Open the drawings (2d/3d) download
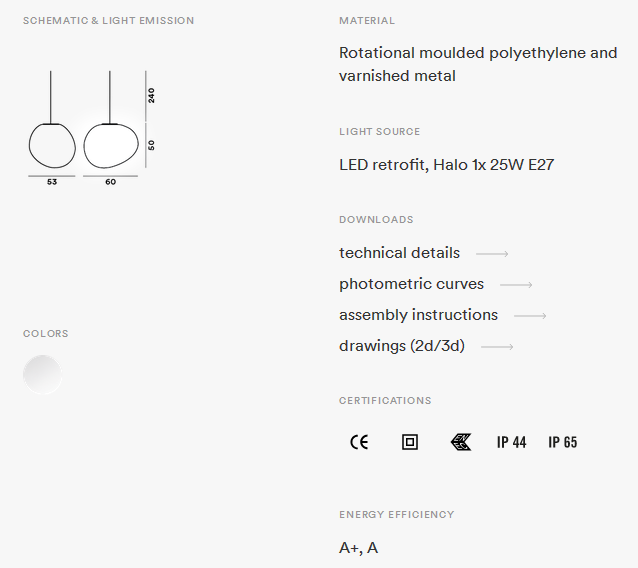 point(402,346)
